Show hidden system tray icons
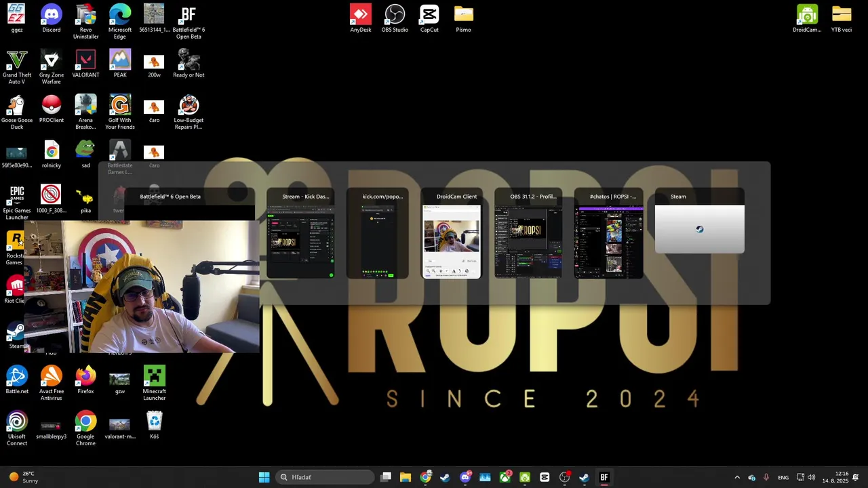 coord(737,477)
